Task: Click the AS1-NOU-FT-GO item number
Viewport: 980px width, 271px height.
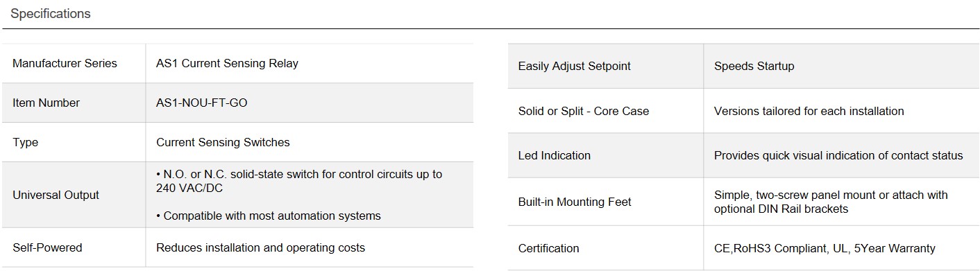Action: pyautogui.click(x=201, y=103)
